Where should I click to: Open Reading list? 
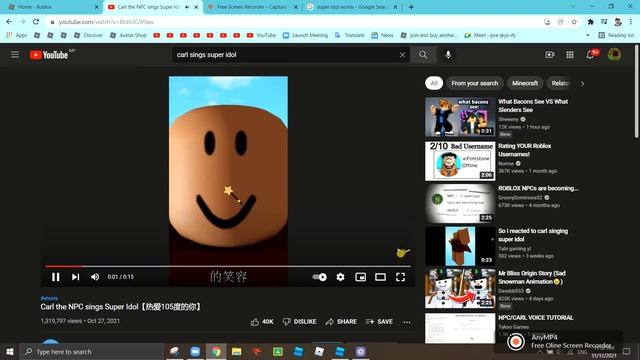tap(616, 36)
